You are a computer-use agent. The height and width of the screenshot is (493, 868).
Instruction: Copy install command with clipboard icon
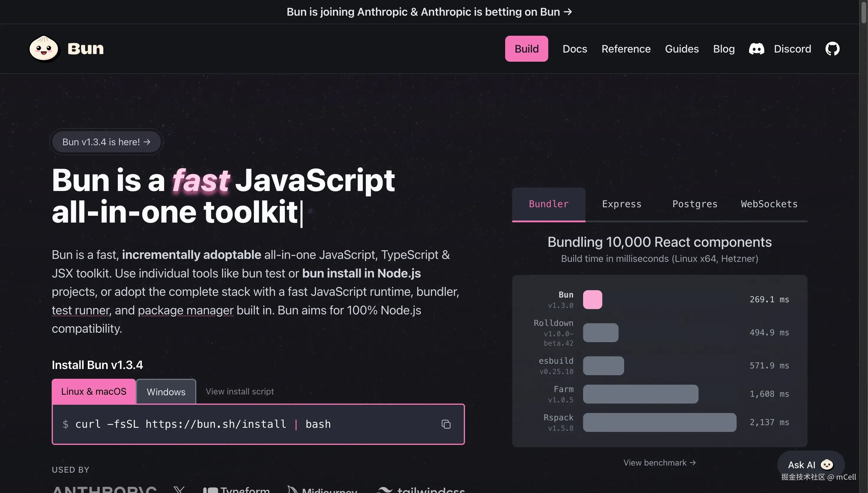tap(446, 424)
